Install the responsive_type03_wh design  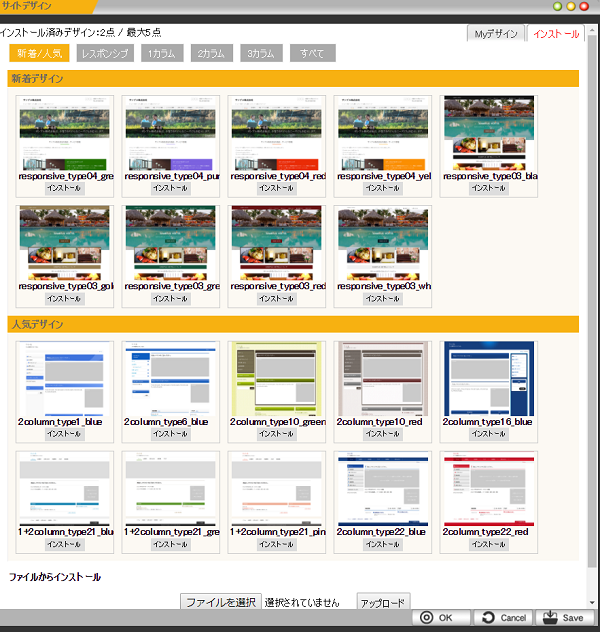[383, 298]
